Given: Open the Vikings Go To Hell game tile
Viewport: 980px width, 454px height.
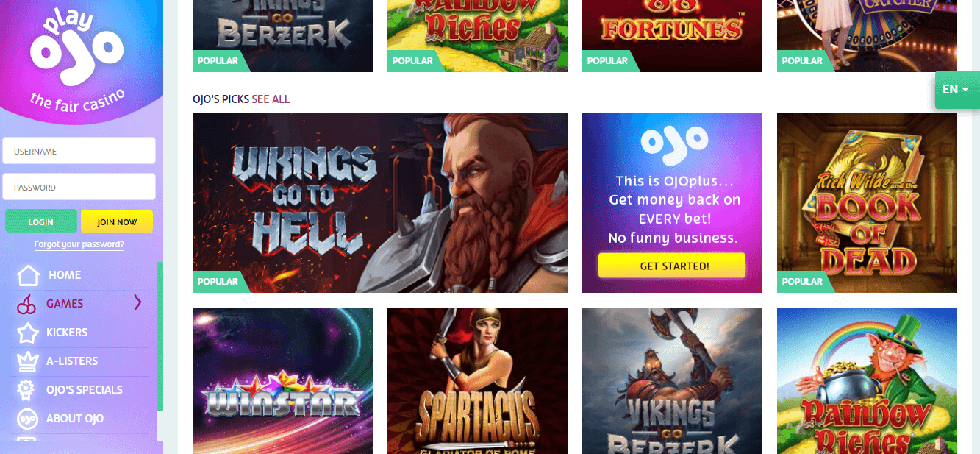Looking at the screenshot, I should point(380,202).
